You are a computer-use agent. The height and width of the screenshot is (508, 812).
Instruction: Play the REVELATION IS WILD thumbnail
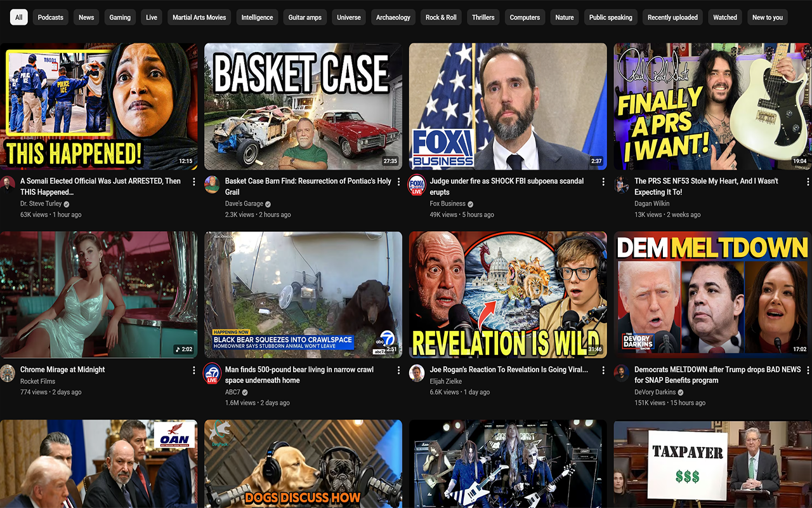[x=508, y=295]
